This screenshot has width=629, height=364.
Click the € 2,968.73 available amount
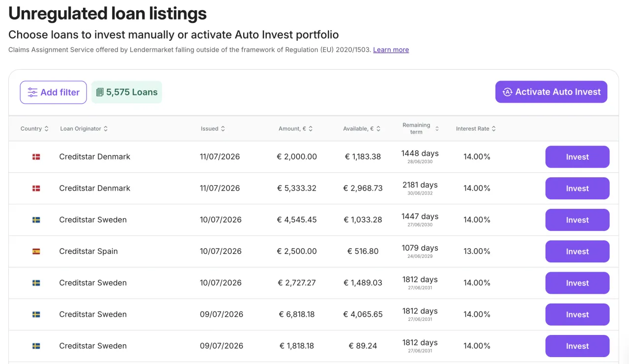coord(363,188)
